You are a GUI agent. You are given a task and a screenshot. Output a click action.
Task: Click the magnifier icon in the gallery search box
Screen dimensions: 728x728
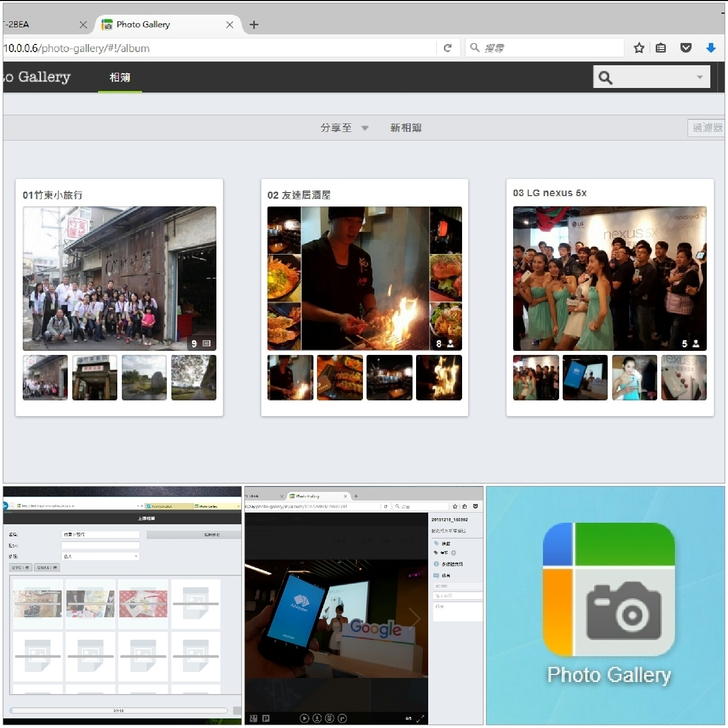tap(606, 78)
